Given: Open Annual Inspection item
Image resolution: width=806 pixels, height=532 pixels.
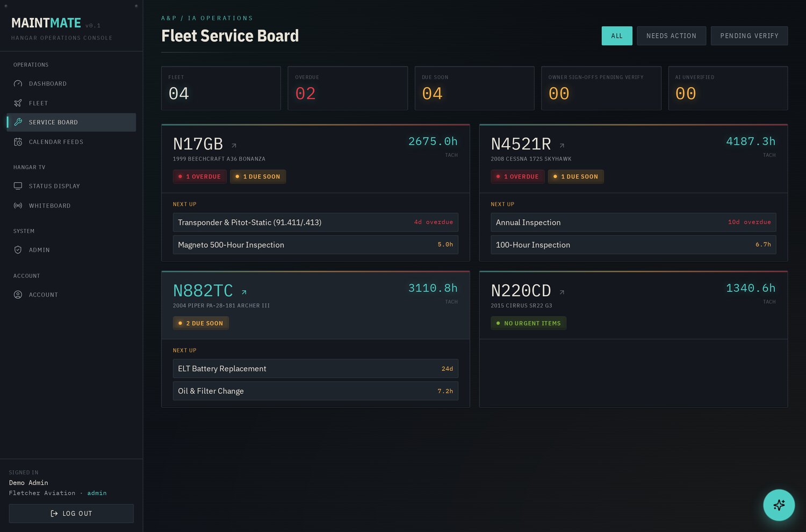Looking at the screenshot, I should coord(633,222).
